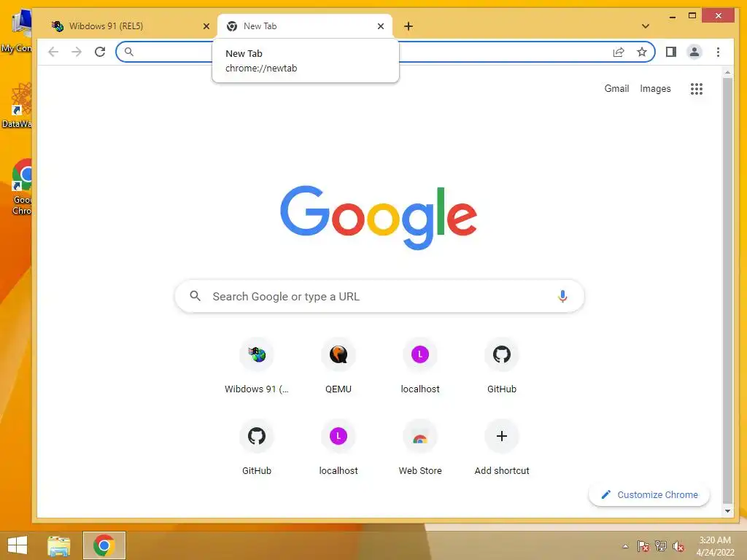This screenshot has width=747, height=560.
Task: Click the Action Center flag tray icon
Action: pyautogui.click(x=643, y=545)
